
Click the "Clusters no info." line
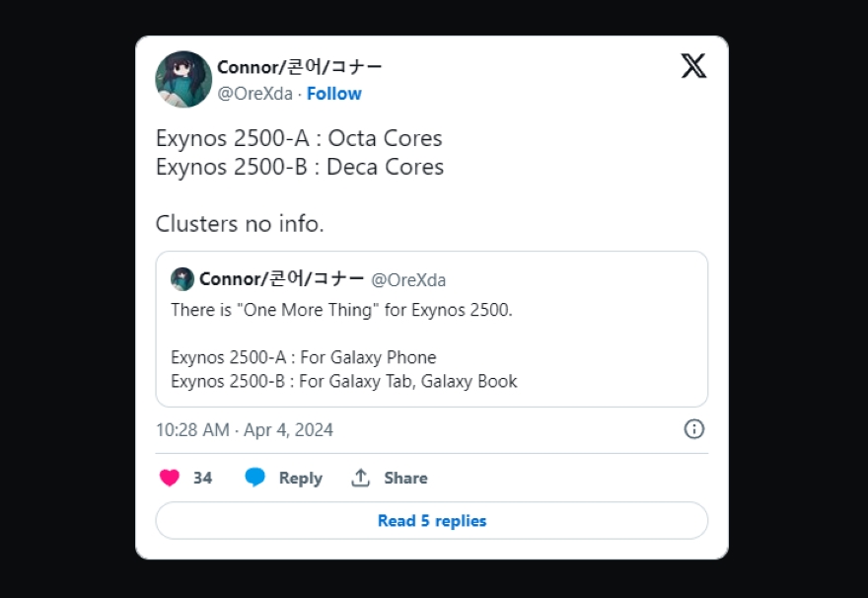240,224
